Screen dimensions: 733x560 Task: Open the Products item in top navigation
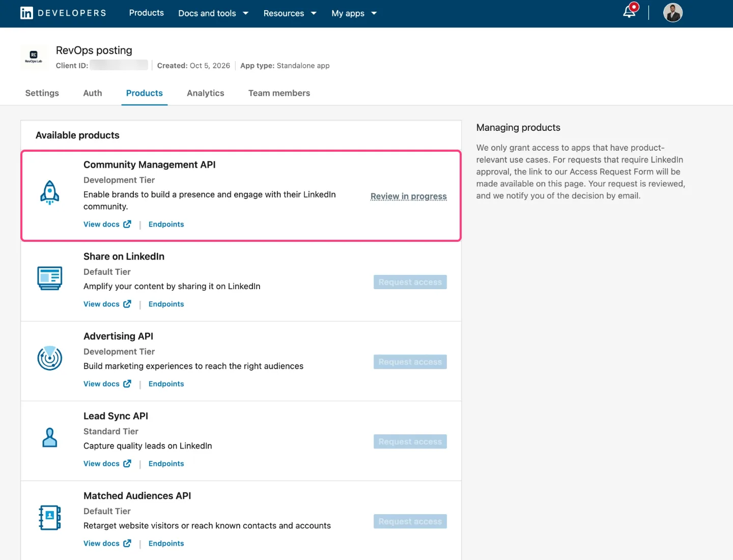(147, 13)
